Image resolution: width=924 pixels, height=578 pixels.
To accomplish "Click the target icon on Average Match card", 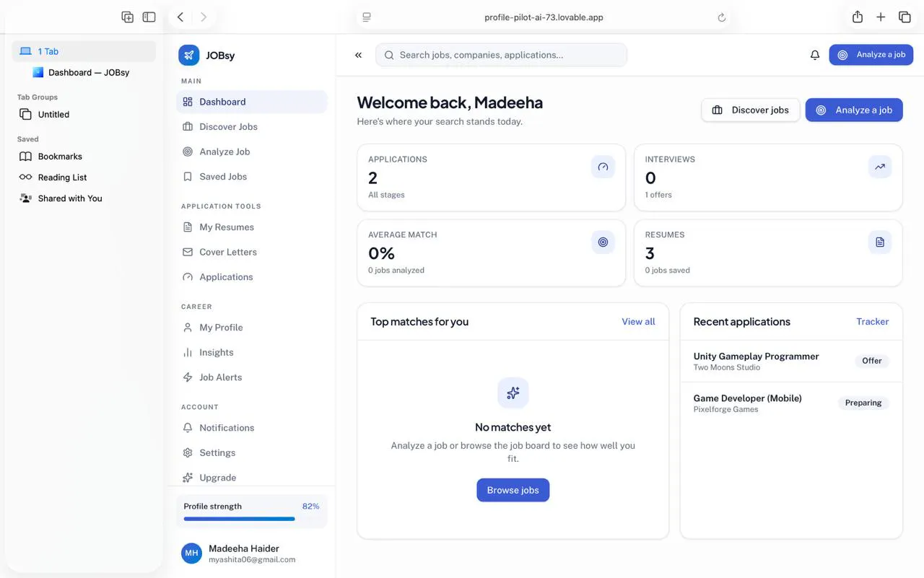I will tap(603, 242).
